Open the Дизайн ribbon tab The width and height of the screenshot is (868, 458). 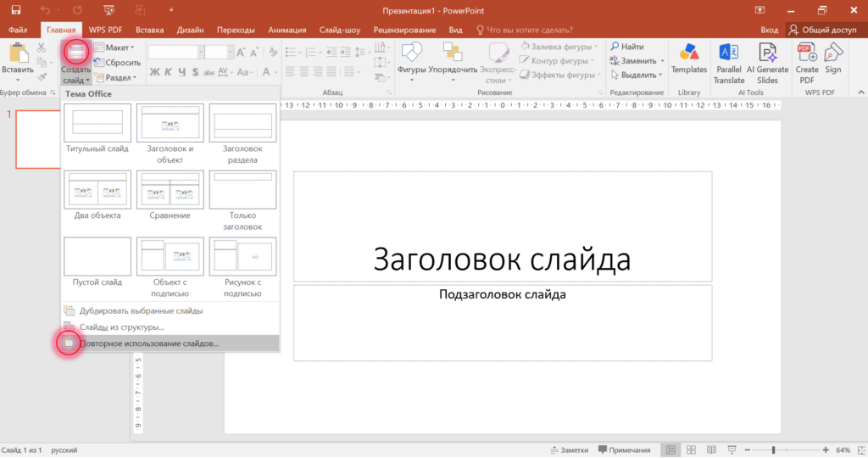190,30
